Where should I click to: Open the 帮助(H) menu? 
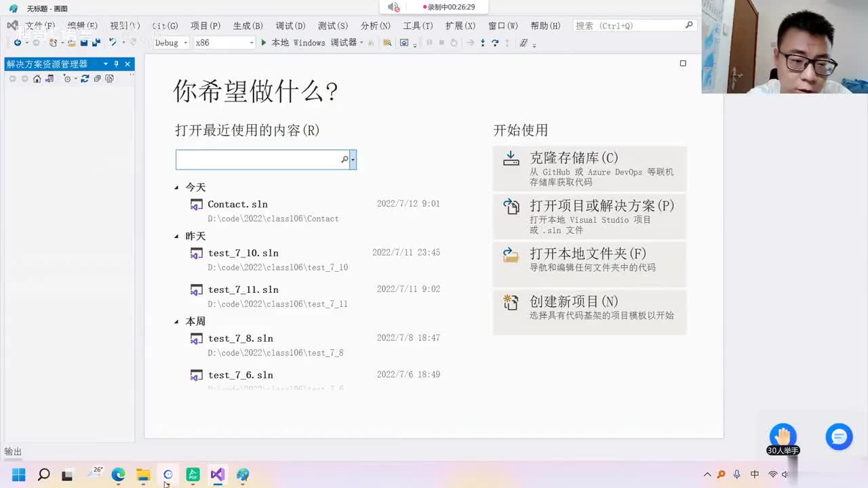click(545, 26)
